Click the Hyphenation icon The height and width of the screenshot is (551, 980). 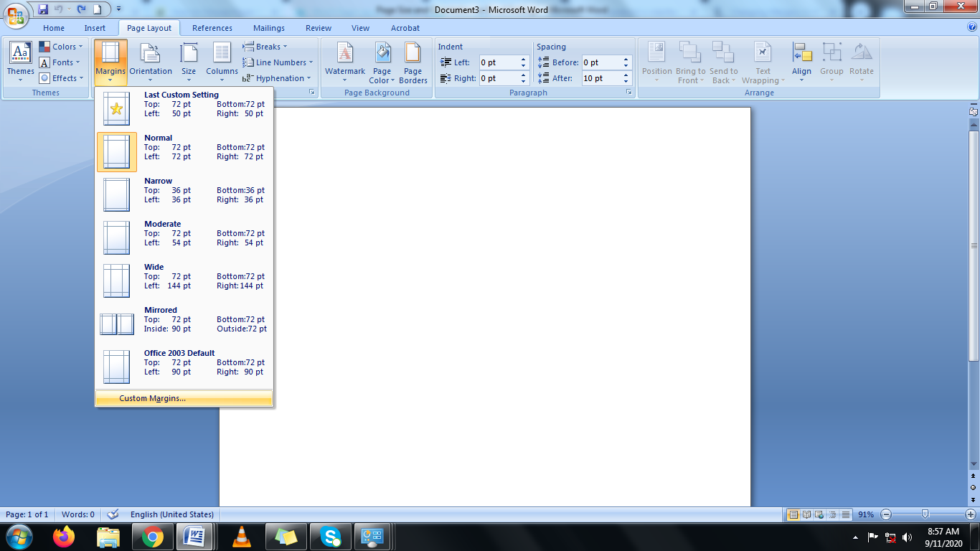[278, 78]
